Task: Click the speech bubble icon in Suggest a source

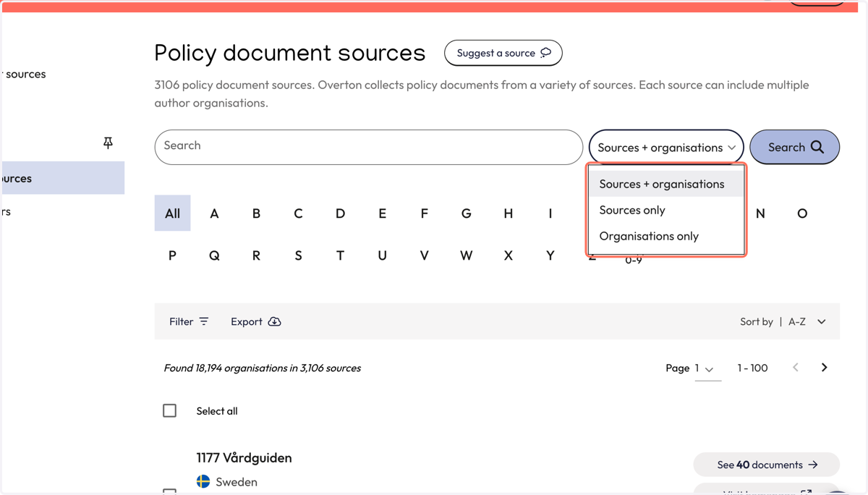Action: (x=546, y=53)
